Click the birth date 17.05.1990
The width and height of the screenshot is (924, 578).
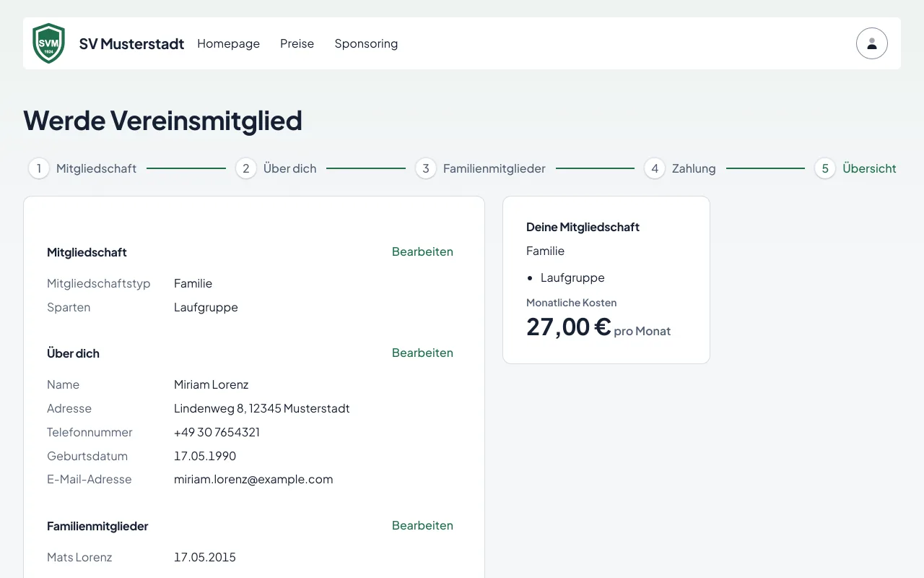pos(205,456)
